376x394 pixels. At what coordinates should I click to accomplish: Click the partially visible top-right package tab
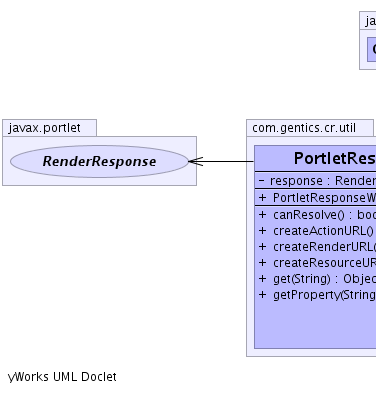click(x=368, y=21)
